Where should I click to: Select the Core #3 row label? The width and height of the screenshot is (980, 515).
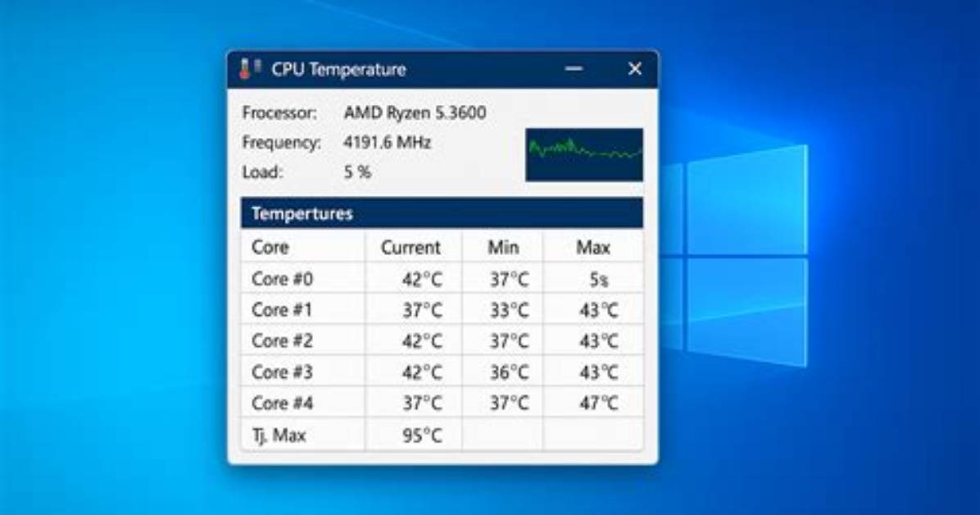coord(282,372)
